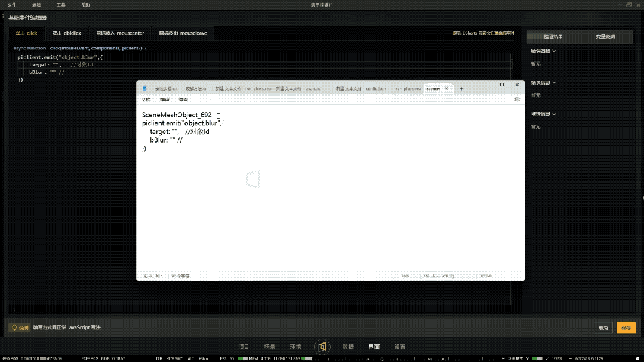Screen dimensions: 644x362
Task: Click the center logo icon in bottom navigation
Action: [322, 347]
